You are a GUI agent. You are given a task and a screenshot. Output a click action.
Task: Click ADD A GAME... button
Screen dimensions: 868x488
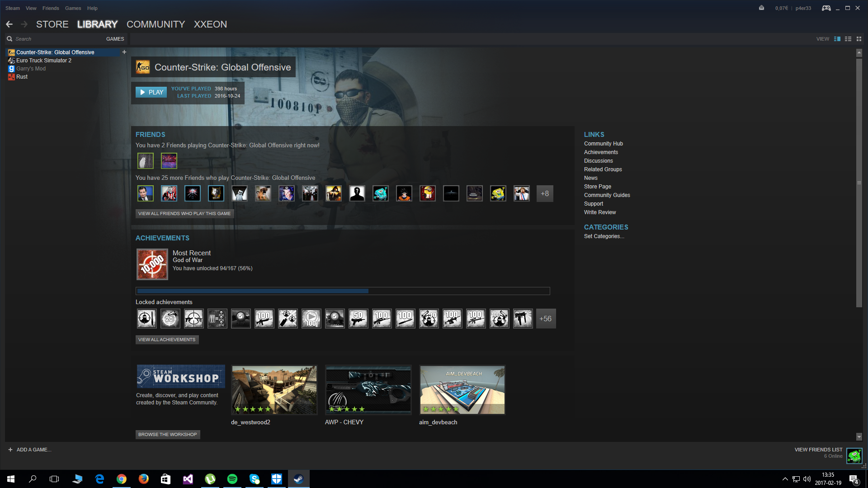tap(30, 450)
